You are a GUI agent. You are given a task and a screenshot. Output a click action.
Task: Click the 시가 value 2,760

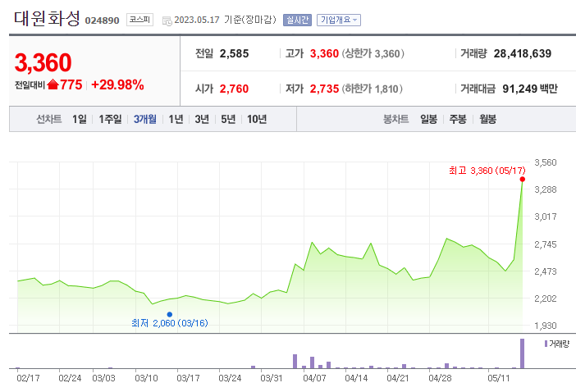(234, 89)
